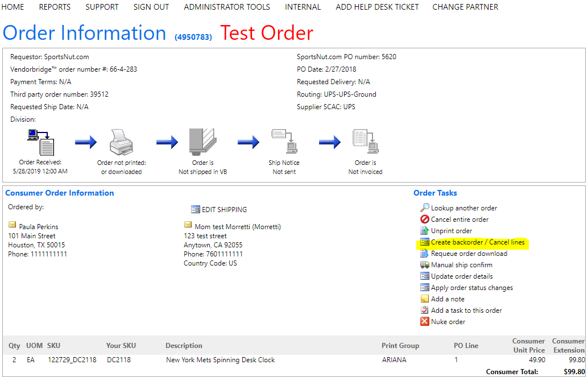Click the Unprint order link

click(x=452, y=231)
